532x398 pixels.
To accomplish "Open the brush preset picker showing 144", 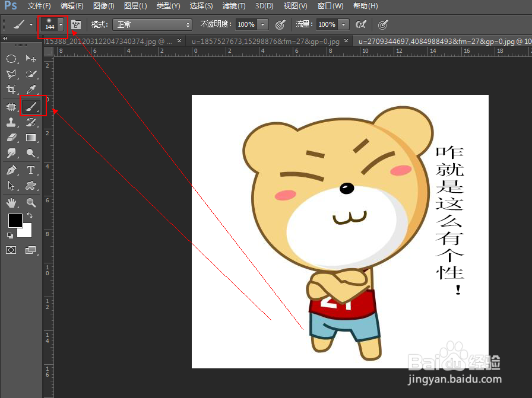I will [x=52, y=24].
